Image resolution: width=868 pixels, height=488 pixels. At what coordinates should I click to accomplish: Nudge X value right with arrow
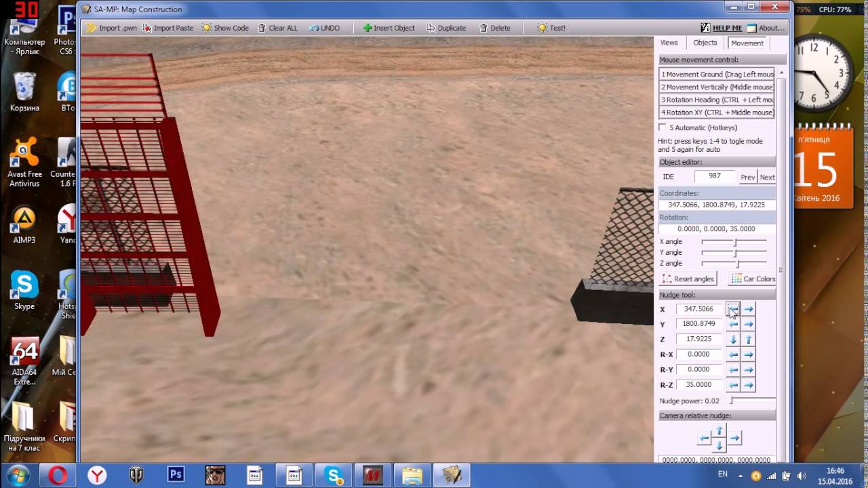tap(748, 309)
